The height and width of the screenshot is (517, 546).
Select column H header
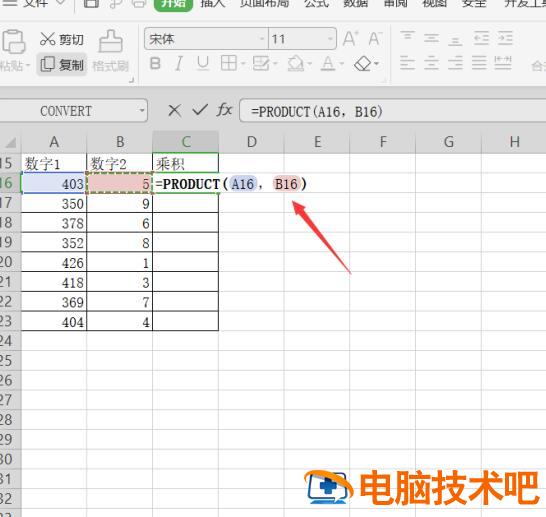pyautogui.click(x=514, y=142)
